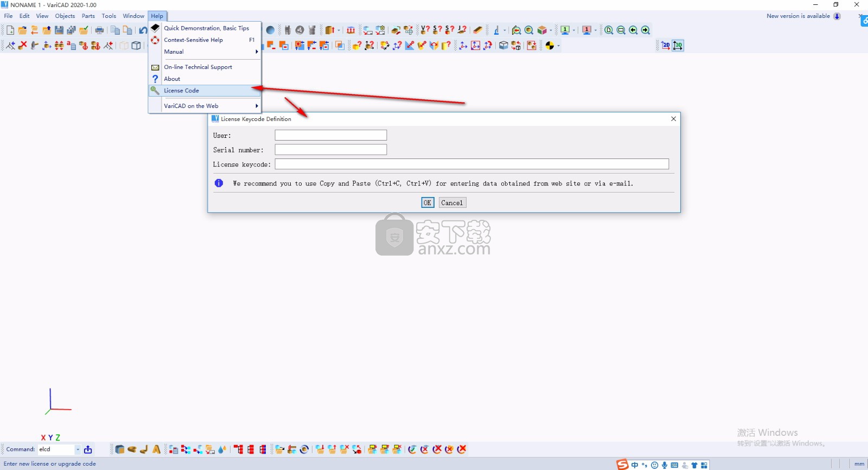The image size is (868, 470).
Task: Select Context-Sensitive Help entry
Action: click(205, 40)
